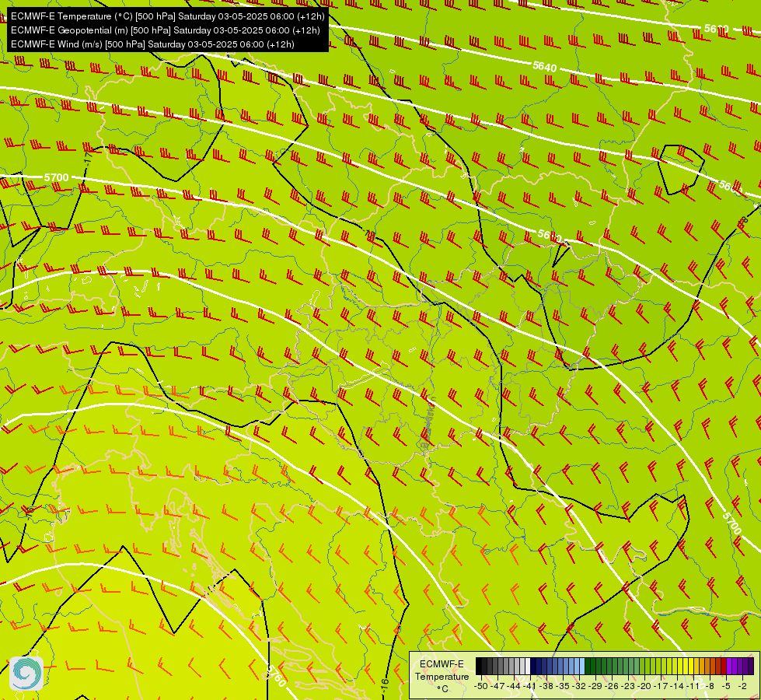Select the light blue swatch above -32
Viewport: 761px width, 700px height.
582,666
